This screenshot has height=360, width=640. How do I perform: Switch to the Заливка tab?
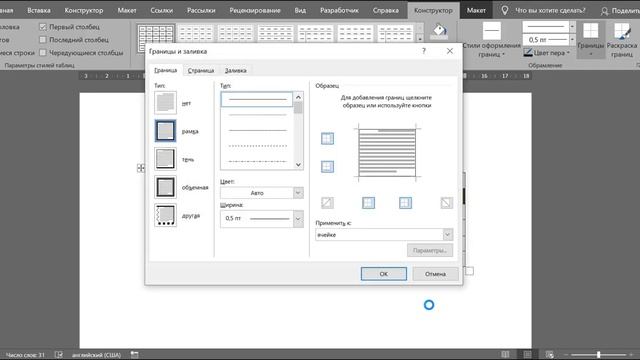(236, 70)
